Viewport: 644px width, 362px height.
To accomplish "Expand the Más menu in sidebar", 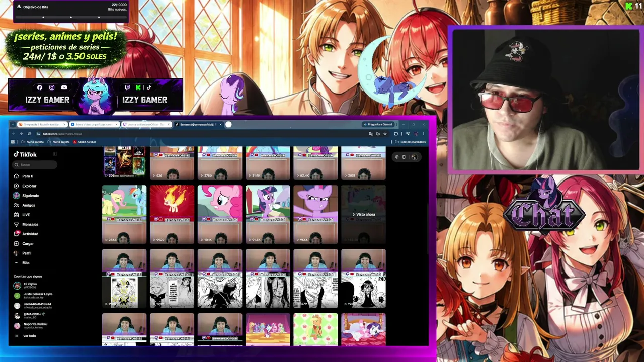I will coord(22,263).
